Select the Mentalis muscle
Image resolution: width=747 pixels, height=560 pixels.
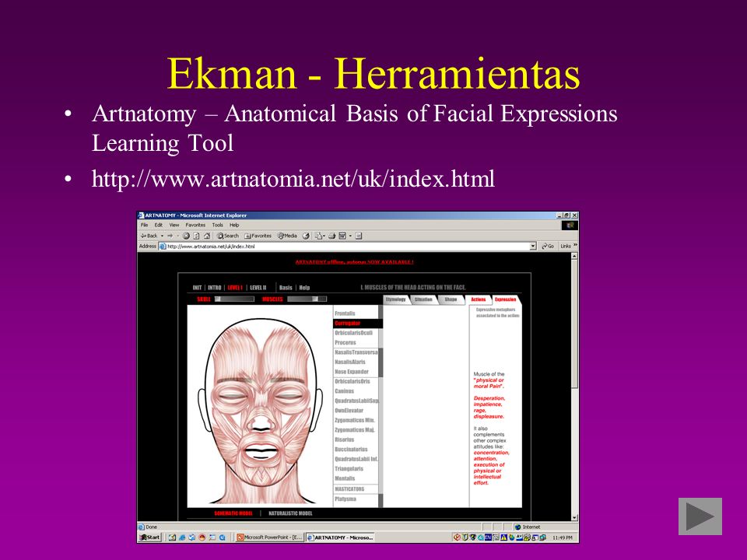coord(345,478)
